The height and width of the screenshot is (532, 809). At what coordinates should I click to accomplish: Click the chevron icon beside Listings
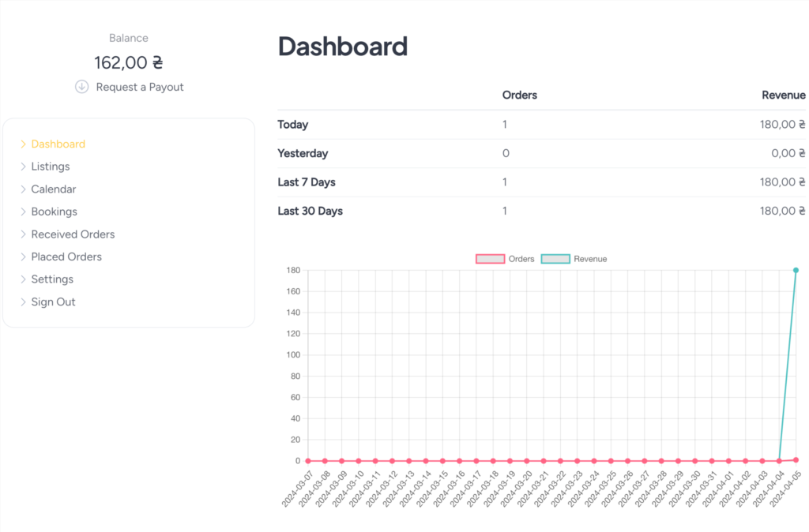pos(23,167)
